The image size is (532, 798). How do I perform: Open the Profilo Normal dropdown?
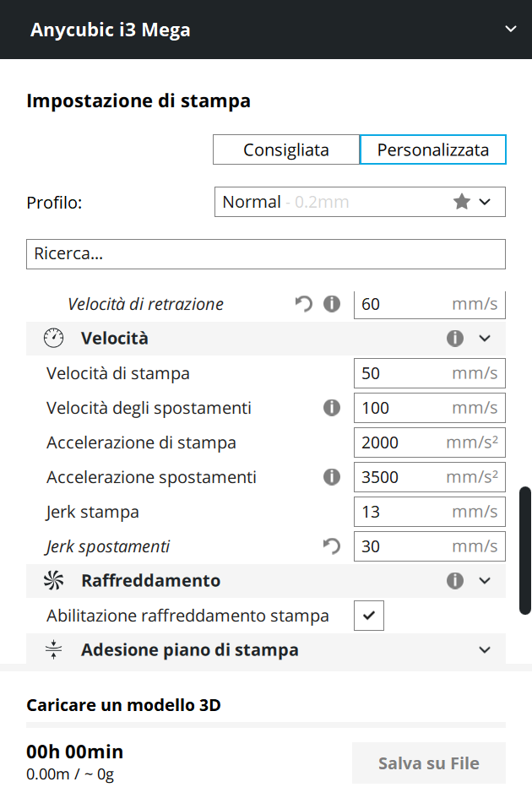point(360,202)
